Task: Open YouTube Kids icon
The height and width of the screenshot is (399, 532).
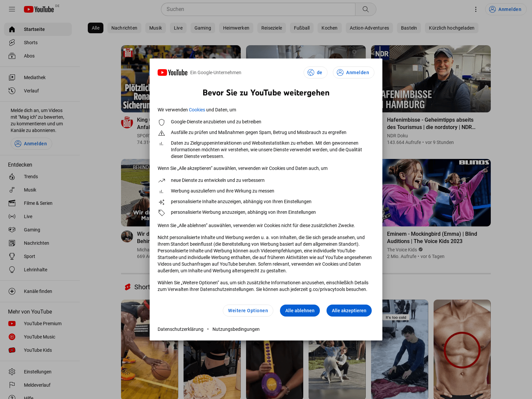Action: pyautogui.click(x=12, y=350)
